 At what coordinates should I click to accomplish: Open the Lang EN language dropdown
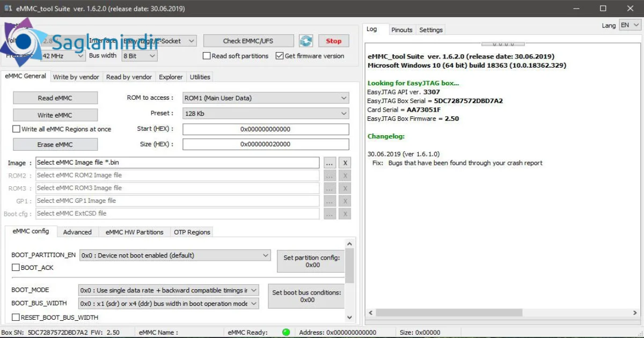(x=630, y=25)
